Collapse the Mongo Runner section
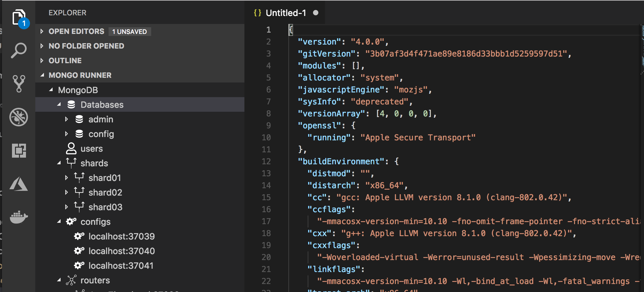Screen dimensions: 644x292 [42, 75]
